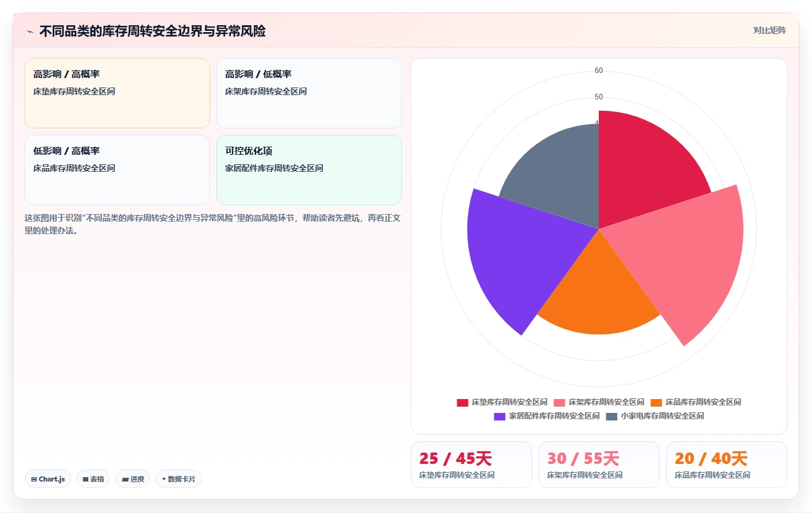812x513 pixels.
Task: Toggle 小家电库存周转安全区间 legend swatch
Action: [611, 416]
